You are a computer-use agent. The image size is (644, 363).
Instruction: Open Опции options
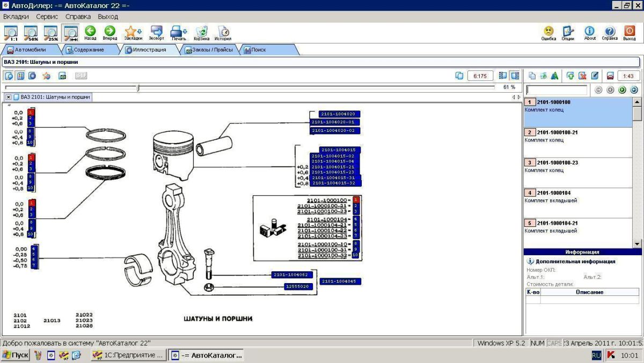point(568,33)
